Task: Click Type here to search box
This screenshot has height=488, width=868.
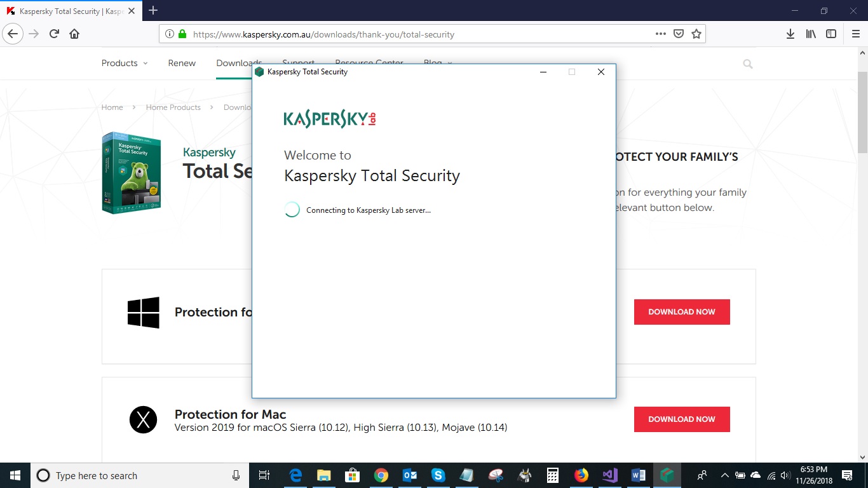Action: point(140,475)
